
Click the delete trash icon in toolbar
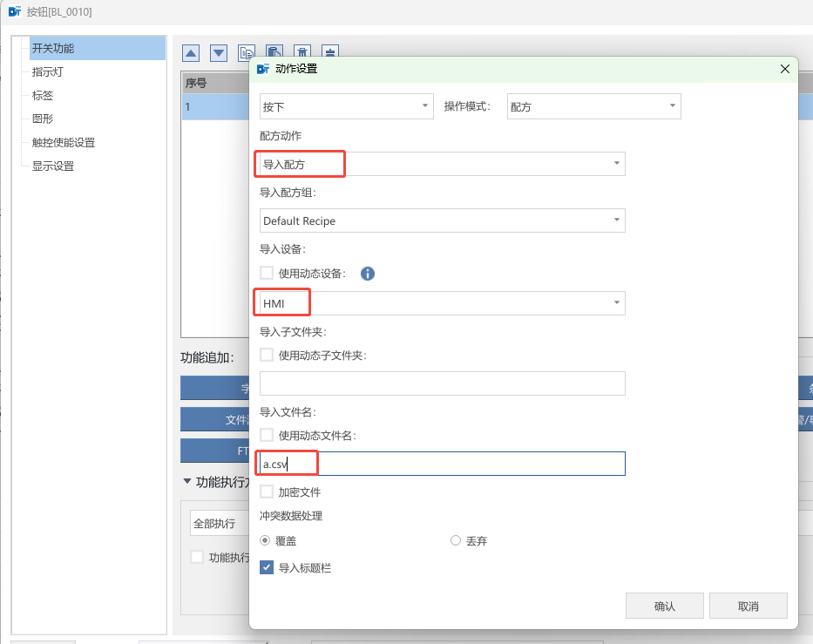(302, 53)
